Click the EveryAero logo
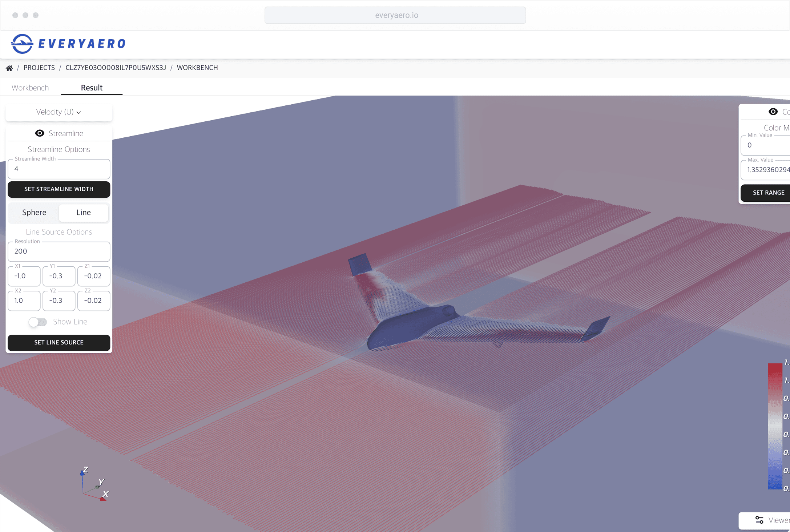This screenshot has width=790, height=532. 68,44
